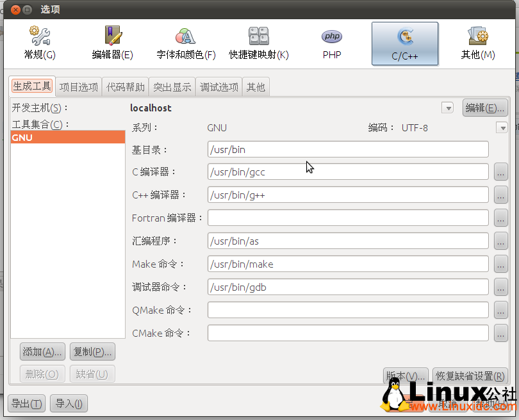Open the 其他 (Miscellaneous) category
The width and height of the screenshot is (519, 420).
478,43
